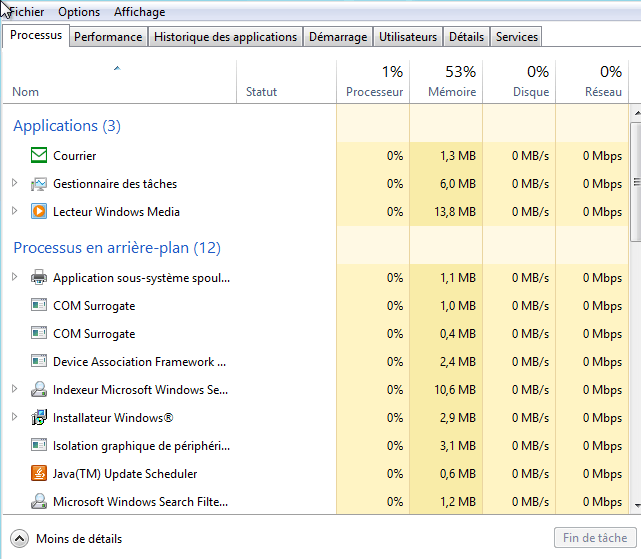Click the Java Update Scheduler icon

click(x=39, y=473)
